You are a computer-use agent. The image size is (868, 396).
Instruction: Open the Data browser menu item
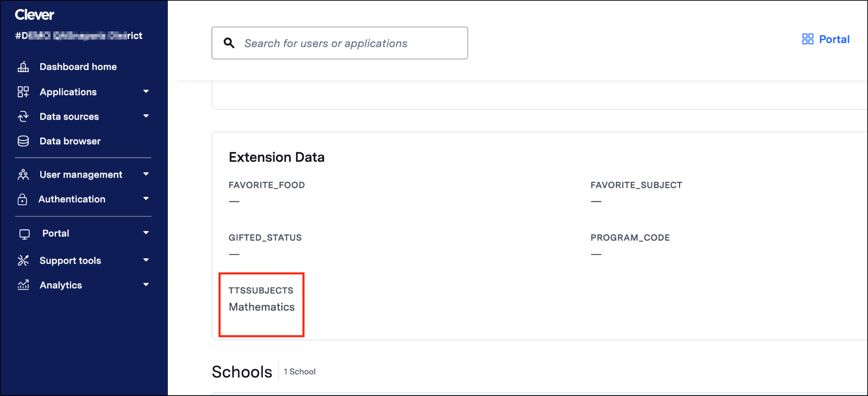click(70, 141)
